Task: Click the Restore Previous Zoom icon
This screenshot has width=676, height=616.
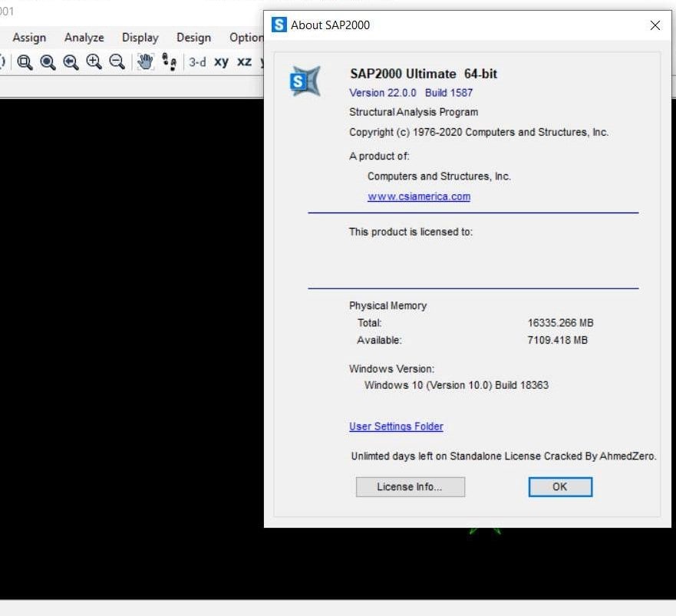Action: (71, 62)
